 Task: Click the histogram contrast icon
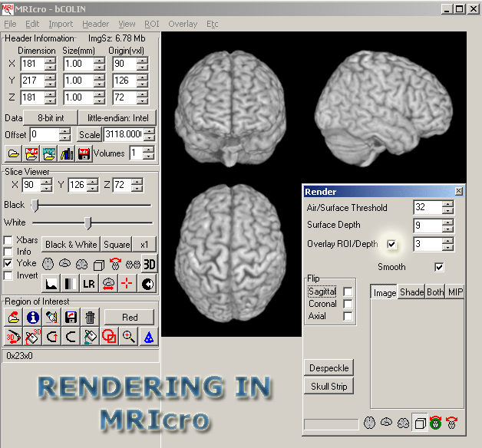click(x=50, y=283)
